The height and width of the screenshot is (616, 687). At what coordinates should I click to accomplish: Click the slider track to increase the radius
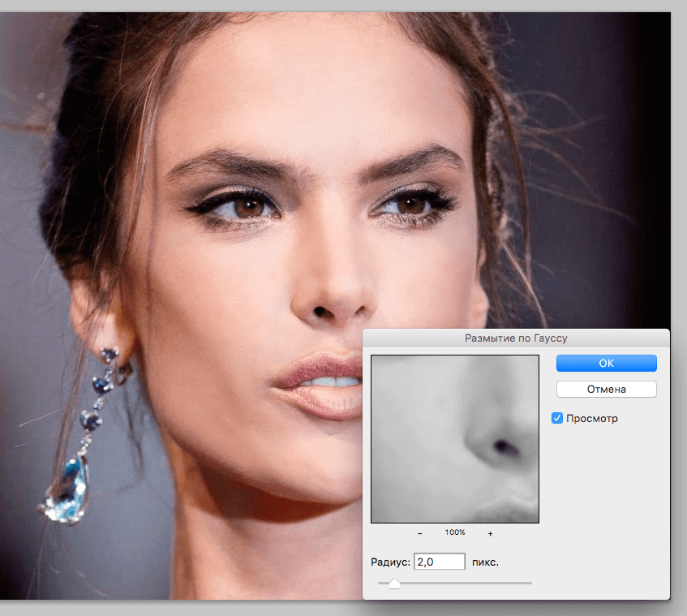pyautogui.click(x=487, y=583)
